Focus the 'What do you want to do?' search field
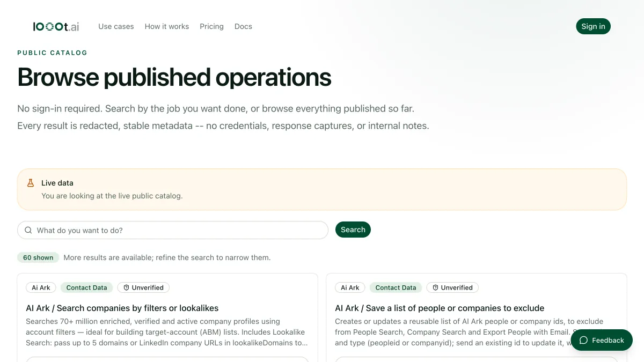The height and width of the screenshot is (362, 644). tap(173, 230)
